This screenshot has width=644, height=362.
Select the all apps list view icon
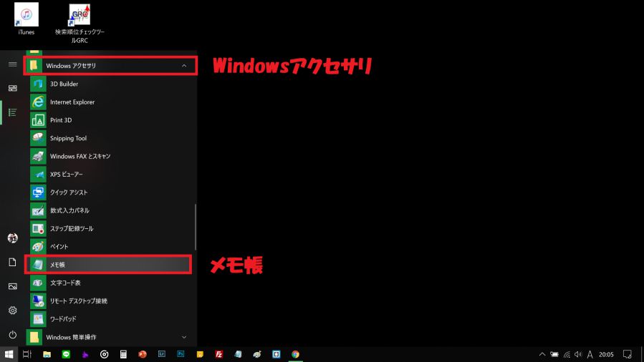(13, 112)
